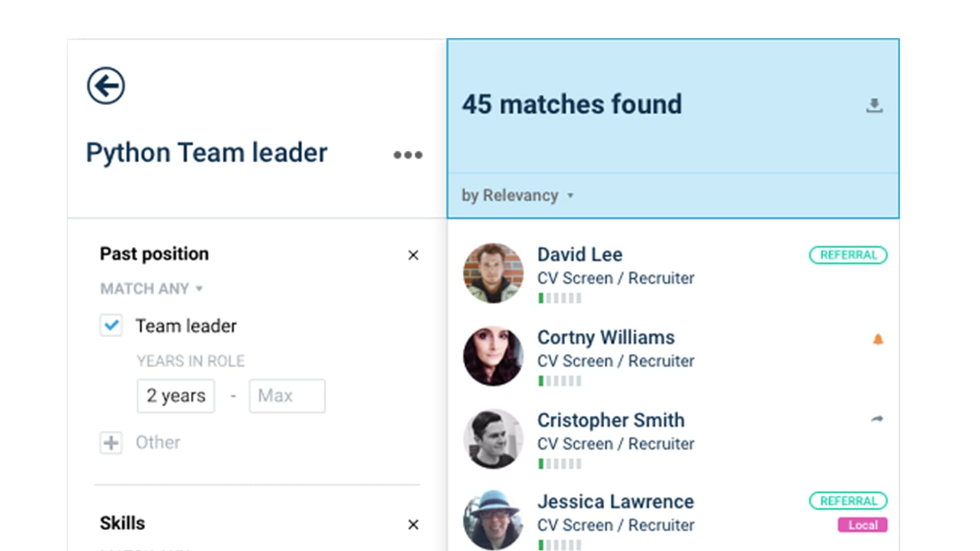
Task: Click the orange bell icon for Cortny Williams
Action: (x=877, y=339)
